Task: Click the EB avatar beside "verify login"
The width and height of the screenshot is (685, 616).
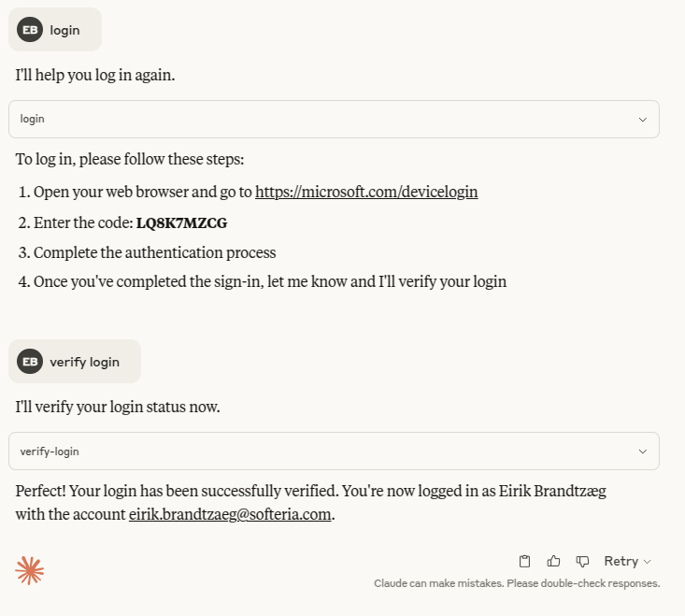Action: click(30, 362)
